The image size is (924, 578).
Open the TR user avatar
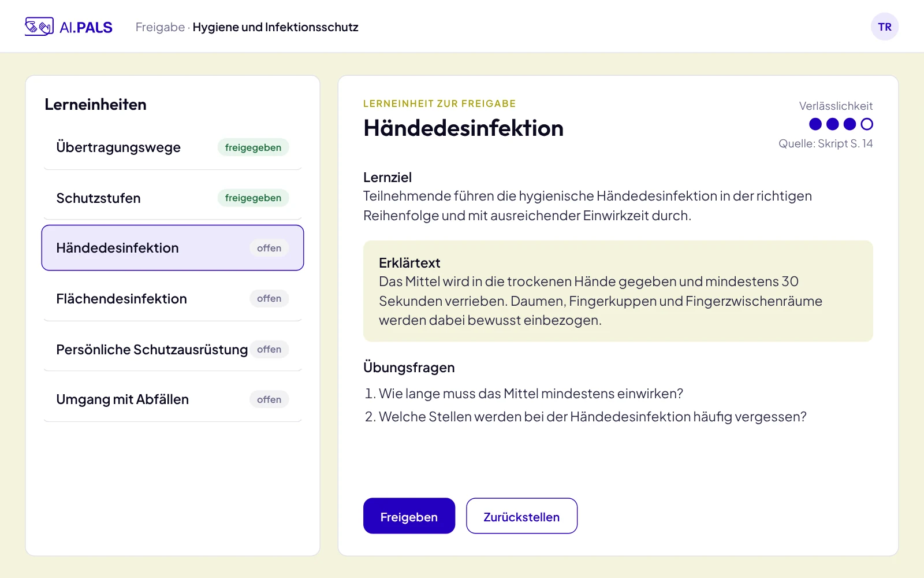pos(885,27)
